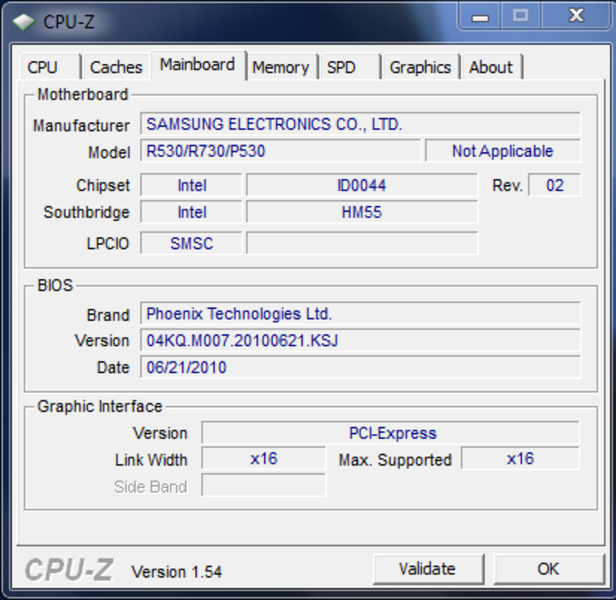616x600 pixels.
Task: Click the Motherboard group heading
Action: point(82,94)
